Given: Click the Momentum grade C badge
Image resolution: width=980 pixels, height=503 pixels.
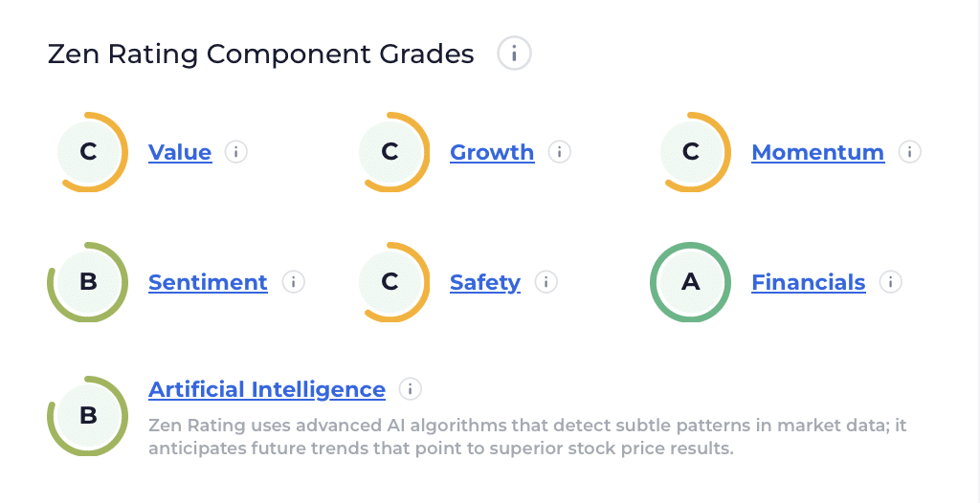Looking at the screenshot, I should pyautogui.click(x=691, y=152).
